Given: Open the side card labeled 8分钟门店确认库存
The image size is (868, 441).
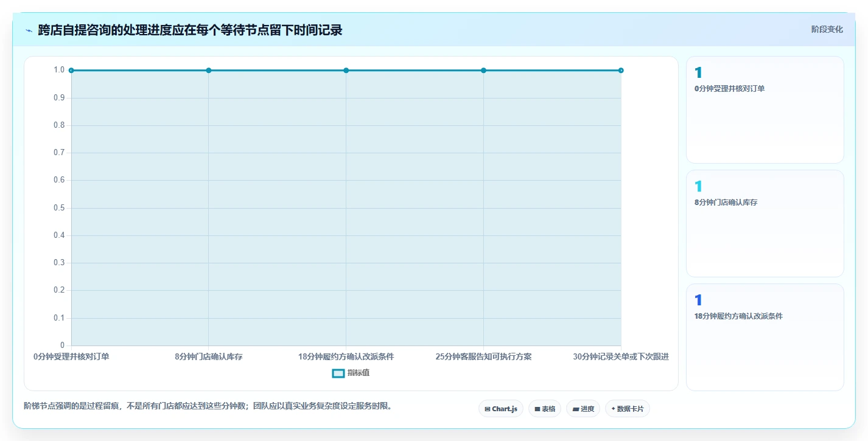Looking at the screenshot, I should (765, 224).
